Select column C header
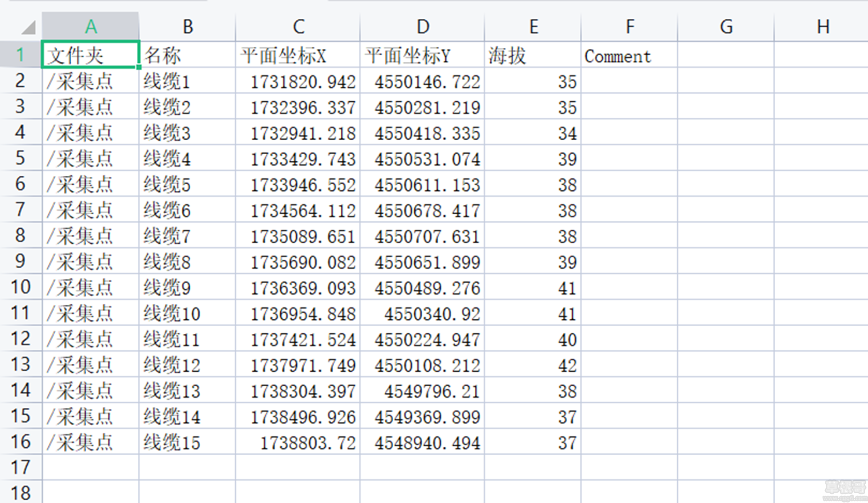868x503 pixels. [298, 27]
